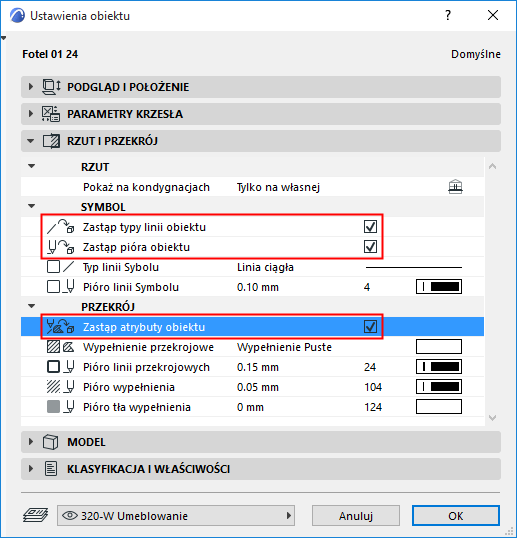Tick the box left of Typ linii Sybolu
The image size is (517, 538).
click(53, 267)
